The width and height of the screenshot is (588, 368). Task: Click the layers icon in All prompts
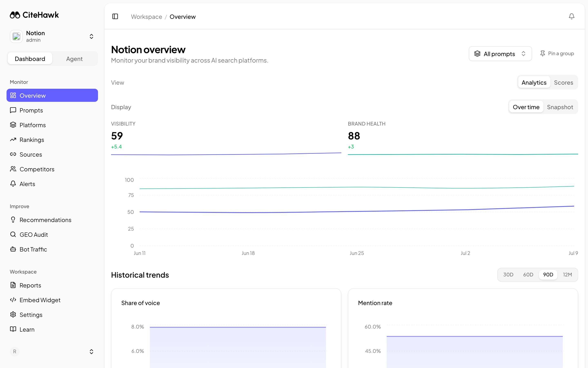(x=477, y=54)
